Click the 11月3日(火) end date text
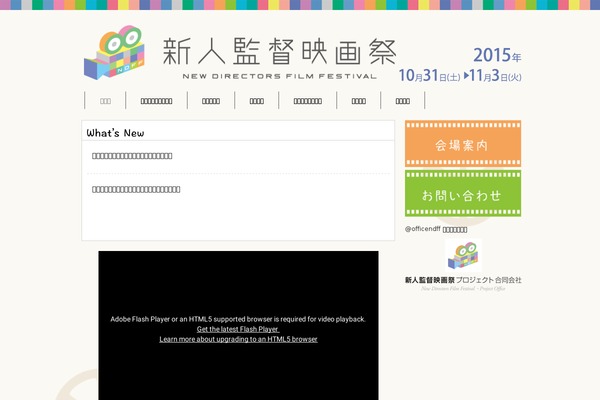The height and width of the screenshot is (400, 600). click(x=495, y=75)
